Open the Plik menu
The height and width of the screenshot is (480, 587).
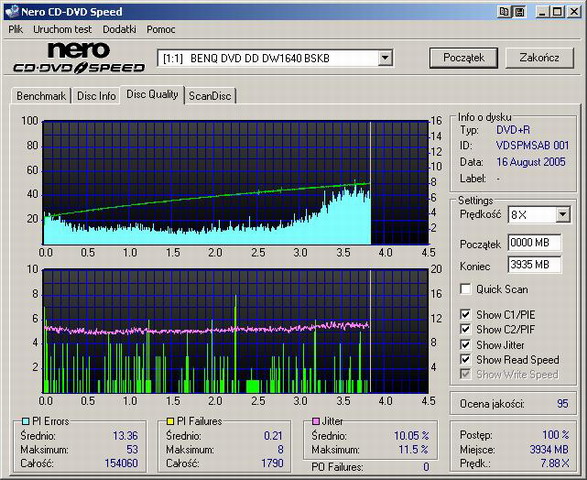(15, 29)
